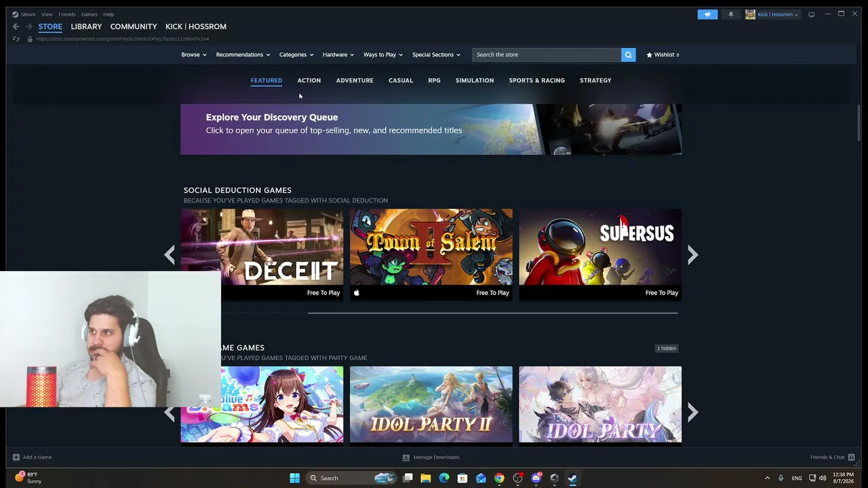The width and height of the screenshot is (868, 488).
Task: Open the Strategy genre tab
Action: (595, 81)
